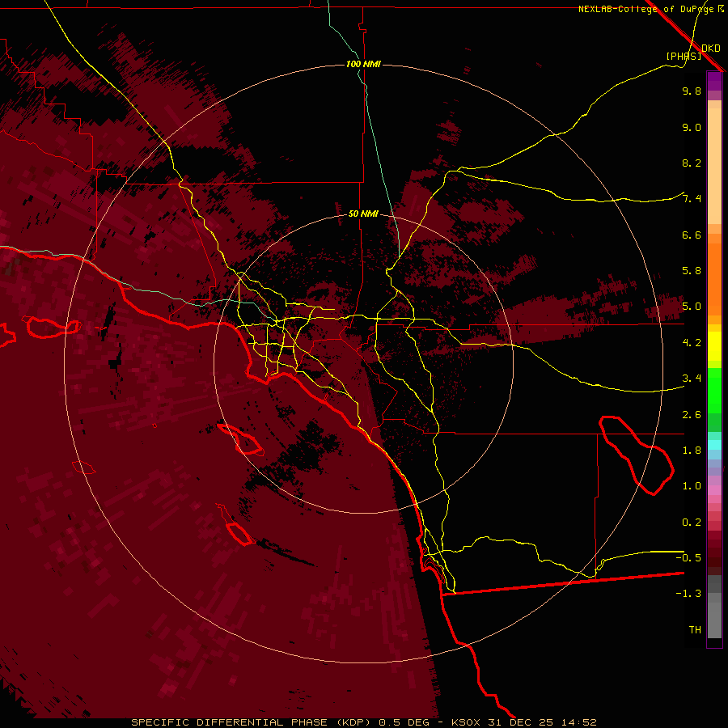This screenshot has height=728, width=728.
Task: Pick the gray segment at the color bar bottom
Action: [x=714, y=616]
